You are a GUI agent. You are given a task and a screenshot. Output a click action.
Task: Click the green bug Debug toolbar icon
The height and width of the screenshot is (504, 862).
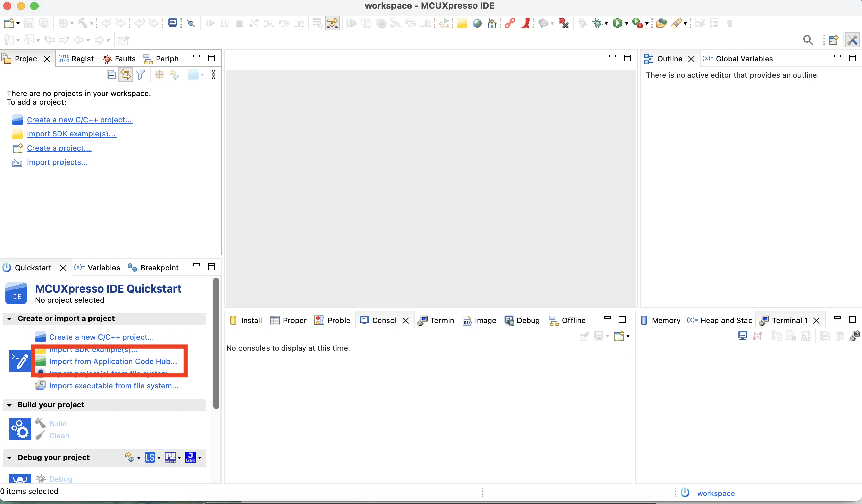pyautogui.click(x=598, y=23)
